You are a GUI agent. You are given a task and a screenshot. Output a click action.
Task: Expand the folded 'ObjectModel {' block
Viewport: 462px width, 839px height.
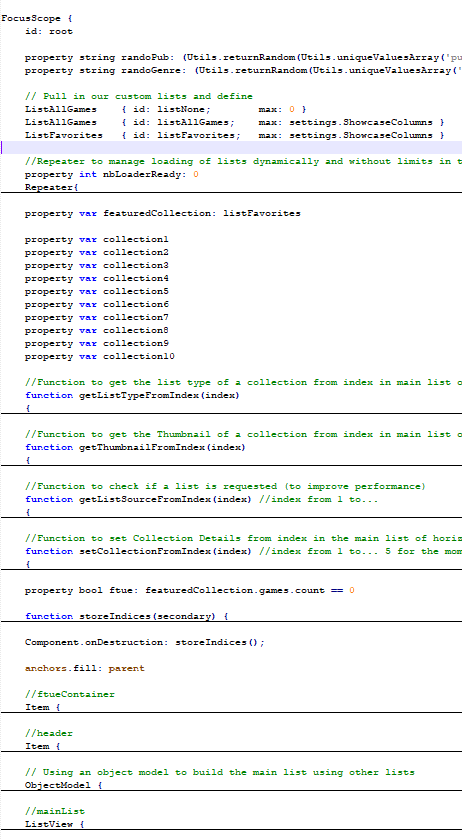pos(64,785)
